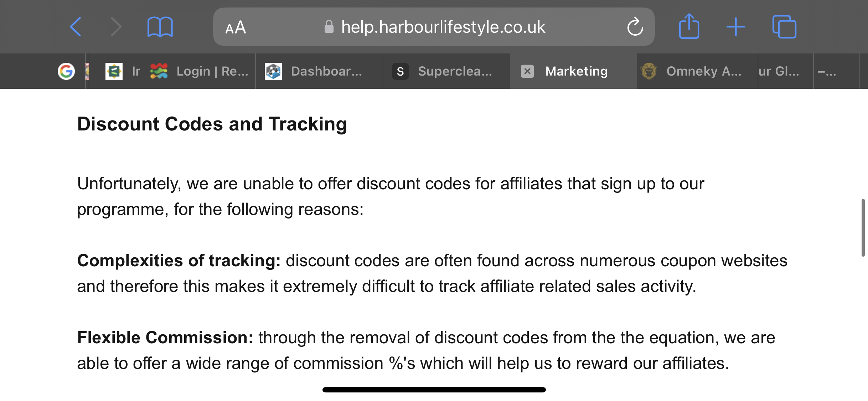Reload the page with the refresh icon
Screen dimensions: 868x401
click(635, 27)
